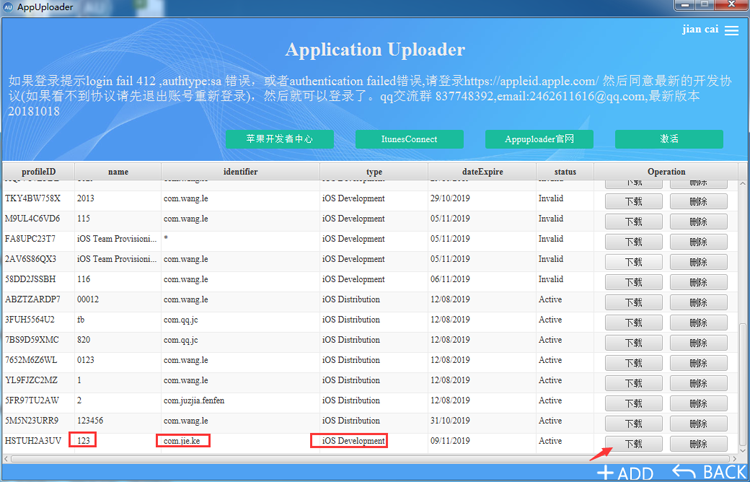Select the row with identifier com.juzjia.fenfen
The height and width of the screenshot is (482, 750).
[371, 401]
